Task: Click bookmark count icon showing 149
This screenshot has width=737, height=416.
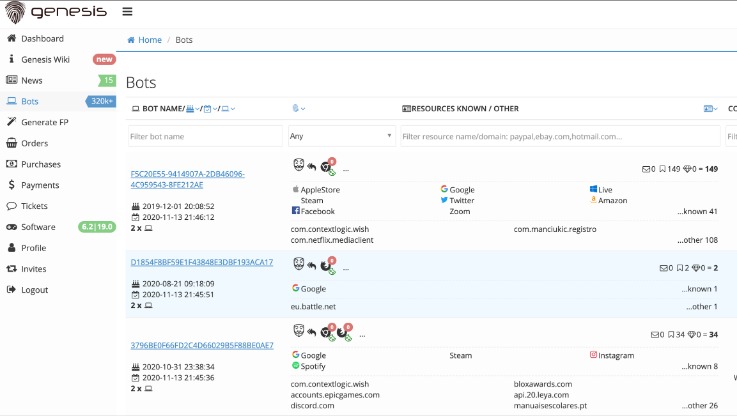Action: (662, 169)
